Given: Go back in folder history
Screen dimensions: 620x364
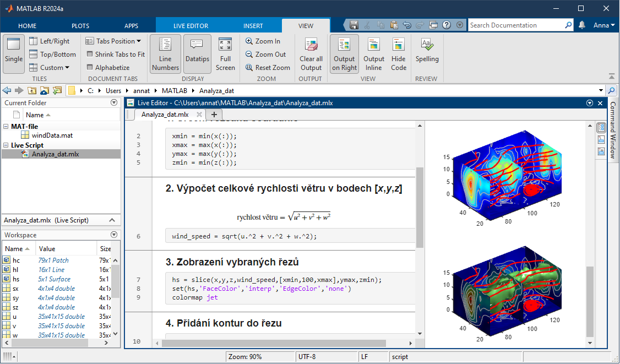Looking at the screenshot, I should click(x=7, y=91).
